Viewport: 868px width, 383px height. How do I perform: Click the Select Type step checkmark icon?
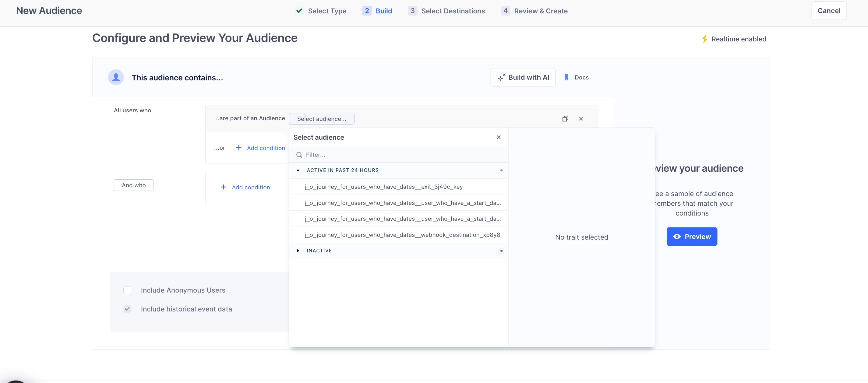(299, 11)
